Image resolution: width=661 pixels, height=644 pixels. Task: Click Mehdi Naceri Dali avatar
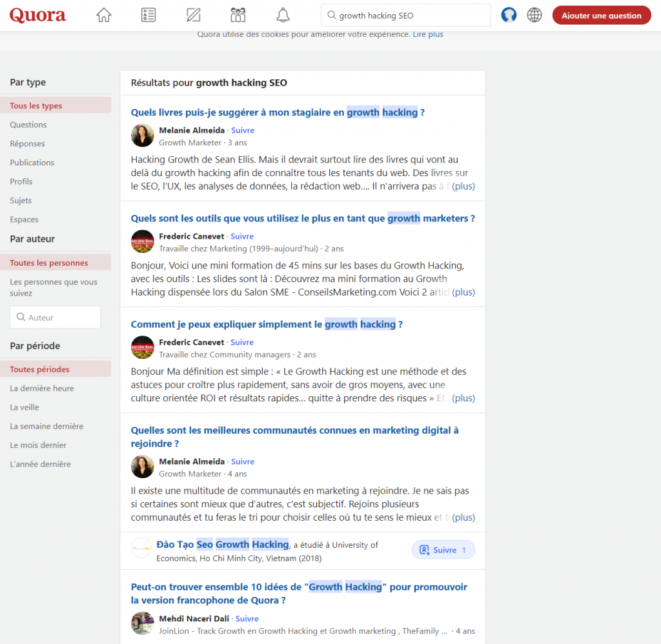click(x=143, y=623)
